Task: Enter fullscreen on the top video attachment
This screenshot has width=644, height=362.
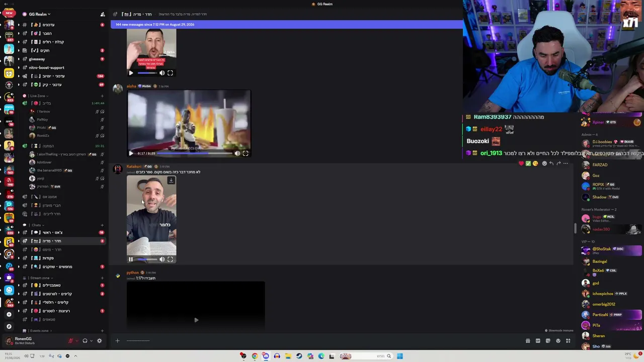Action: click(x=170, y=73)
